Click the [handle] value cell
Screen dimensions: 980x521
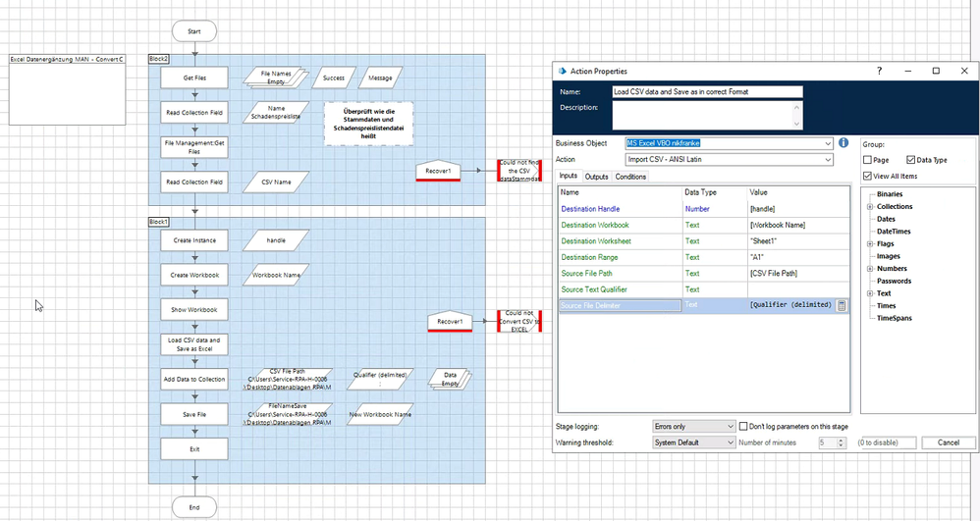[798, 209]
